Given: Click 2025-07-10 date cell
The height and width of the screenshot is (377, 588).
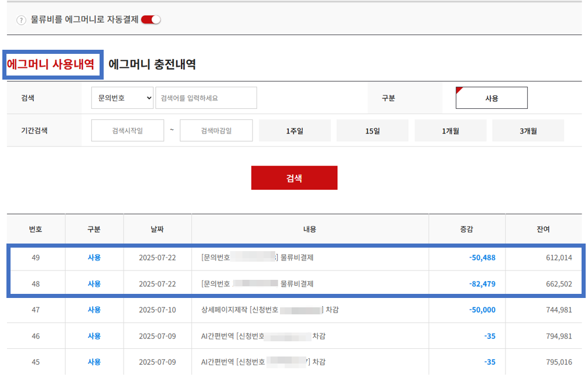Looking at the screenshot, I should [x=157, y=310].
